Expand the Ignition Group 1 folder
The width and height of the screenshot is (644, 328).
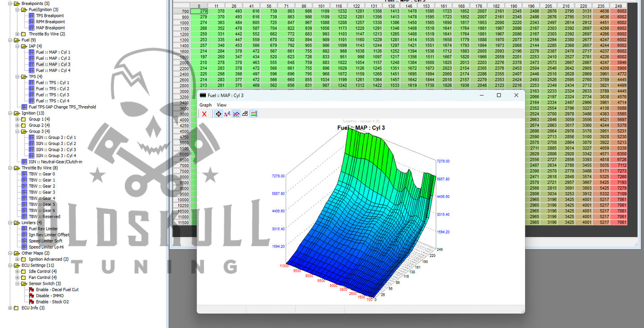17,119
